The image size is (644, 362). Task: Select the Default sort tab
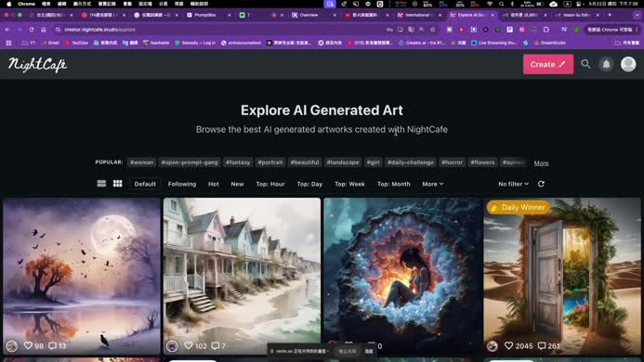tap(145, 184)
